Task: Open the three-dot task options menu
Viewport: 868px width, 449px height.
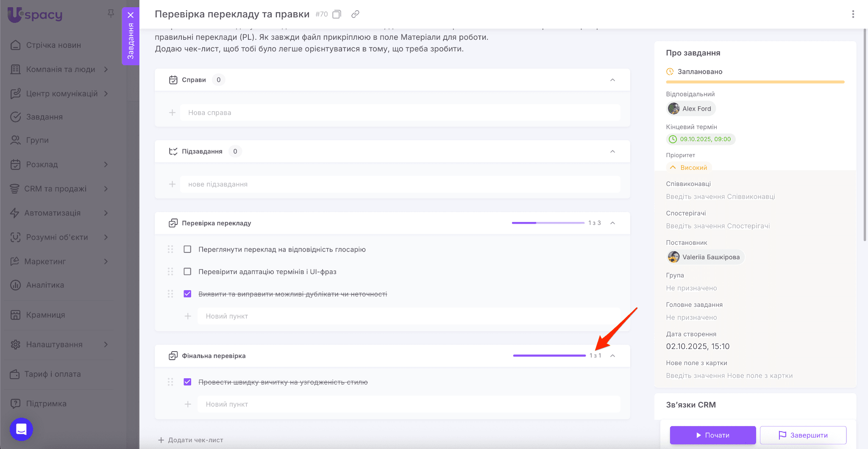Action: tap(853, 14)
